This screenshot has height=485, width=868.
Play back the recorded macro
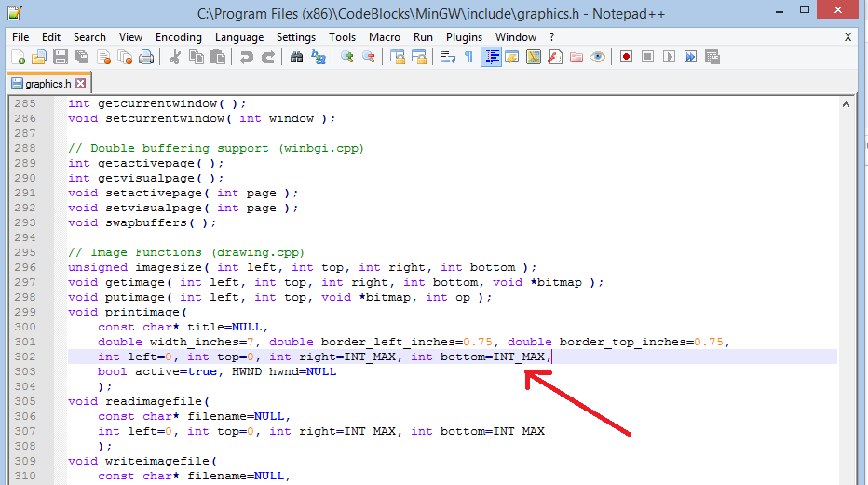pos(670,57)
